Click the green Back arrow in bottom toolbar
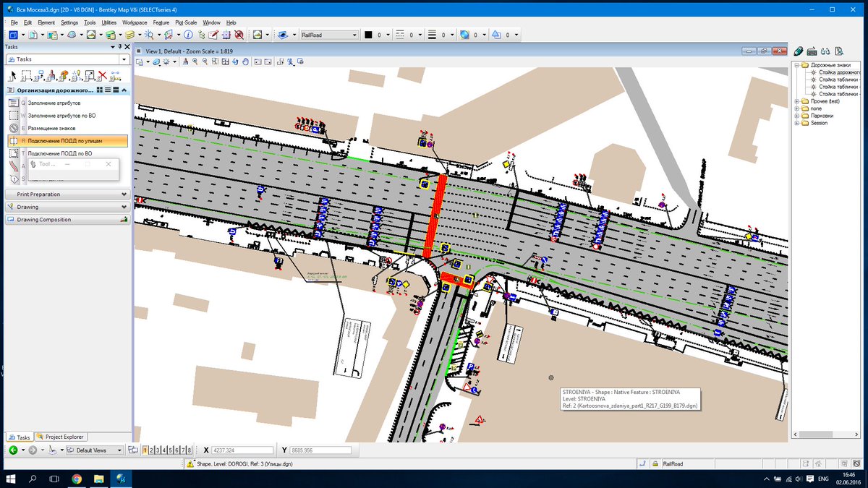 [13, 450]
